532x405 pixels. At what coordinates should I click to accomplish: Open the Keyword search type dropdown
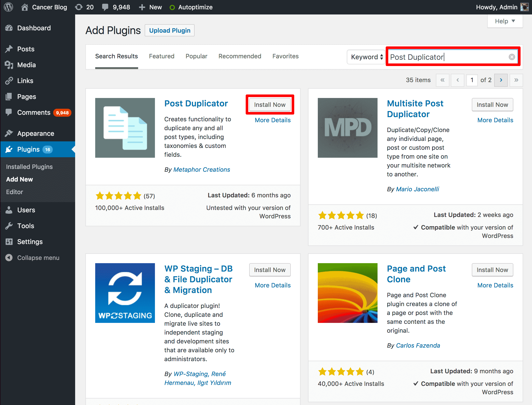(366, 57)
